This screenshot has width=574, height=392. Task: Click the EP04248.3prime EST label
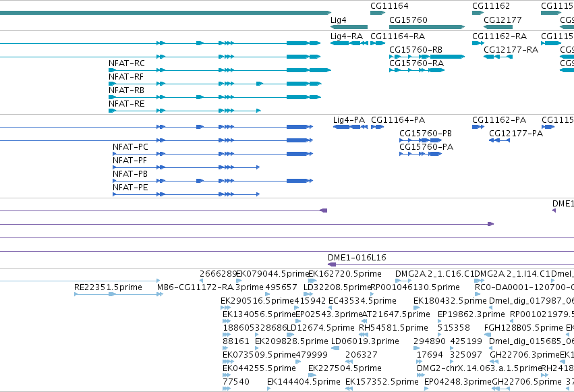pyautogui.click(x=457, y=382)
